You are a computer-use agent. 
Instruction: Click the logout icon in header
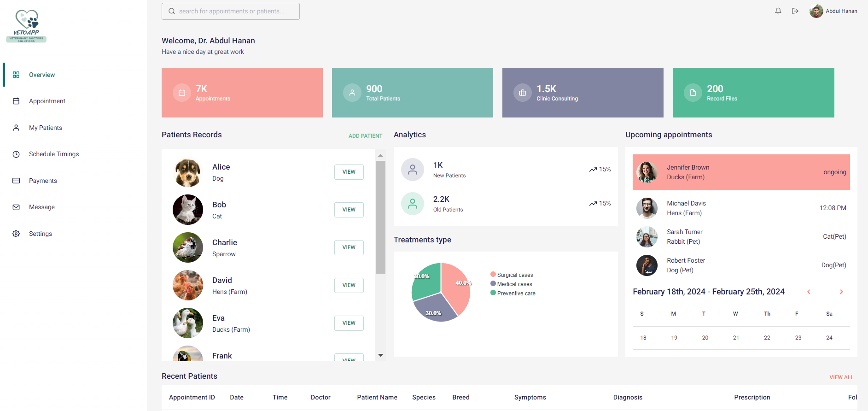click(x=795, y=11)
